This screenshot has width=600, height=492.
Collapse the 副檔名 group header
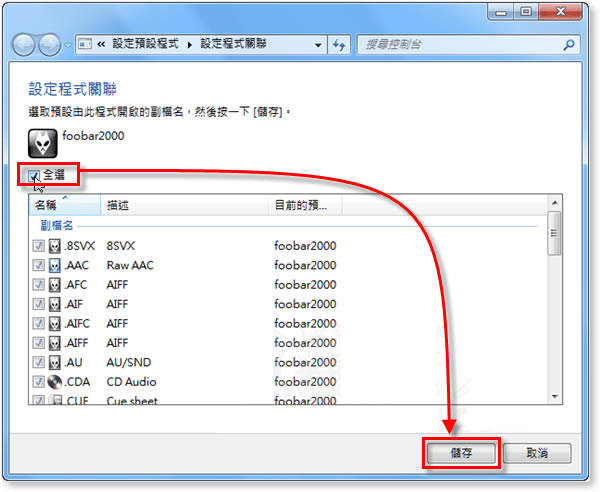coord(57,226)
